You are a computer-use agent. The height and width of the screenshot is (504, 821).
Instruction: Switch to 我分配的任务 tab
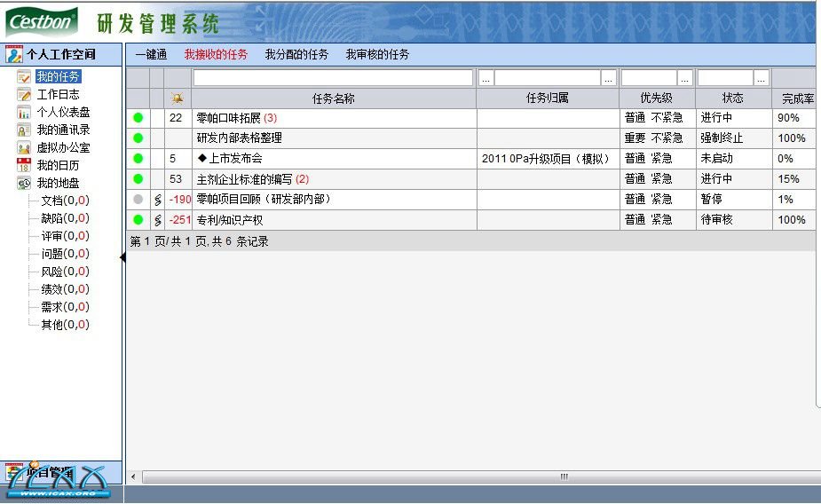pyautogui.click(x=296, y=54)
